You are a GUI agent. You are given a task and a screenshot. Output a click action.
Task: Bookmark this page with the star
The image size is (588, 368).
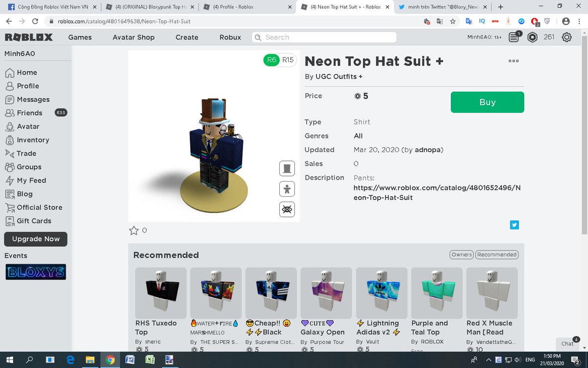click(453, 22)
